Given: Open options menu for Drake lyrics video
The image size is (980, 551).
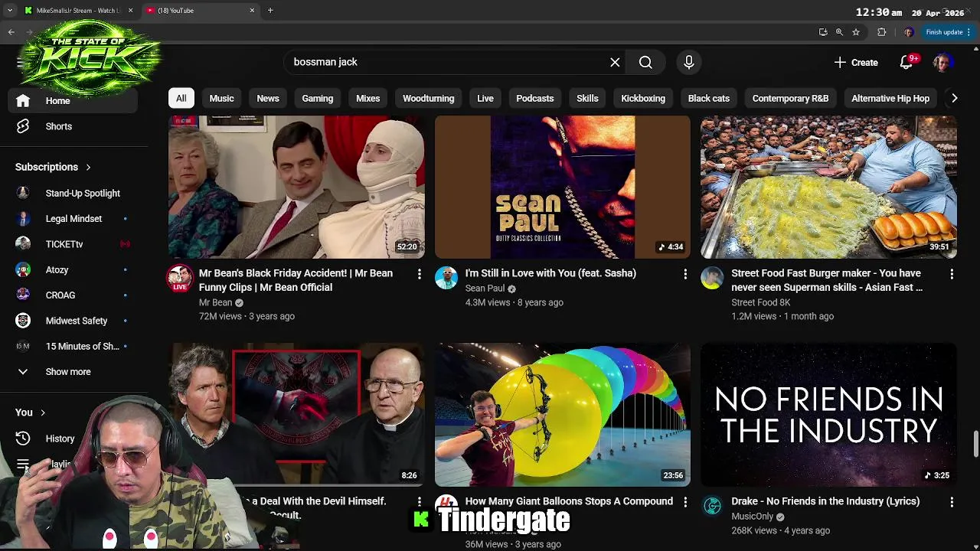Looking at the screenshot, I should click(x=952, y=502).
